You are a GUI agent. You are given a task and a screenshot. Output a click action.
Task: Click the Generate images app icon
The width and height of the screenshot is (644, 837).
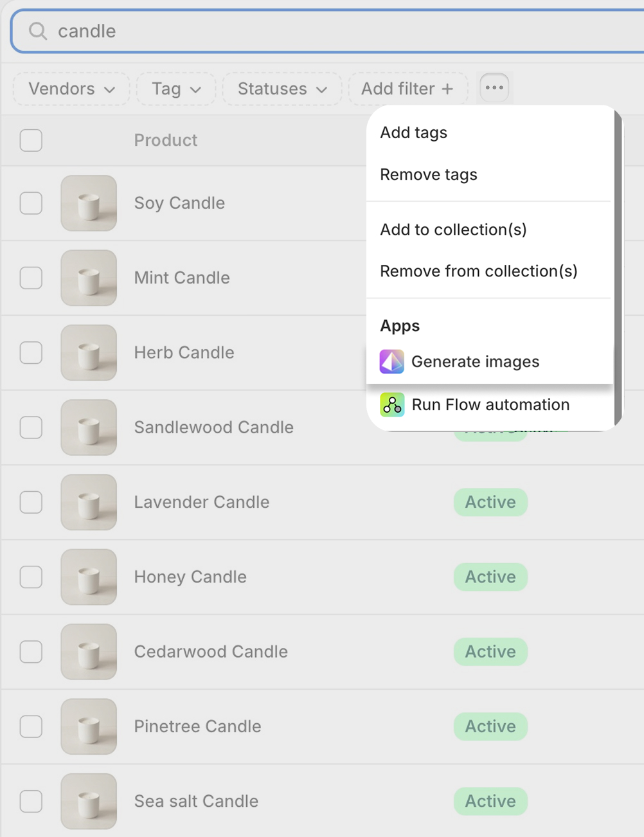pyautogui.click(x=391, y=361)
